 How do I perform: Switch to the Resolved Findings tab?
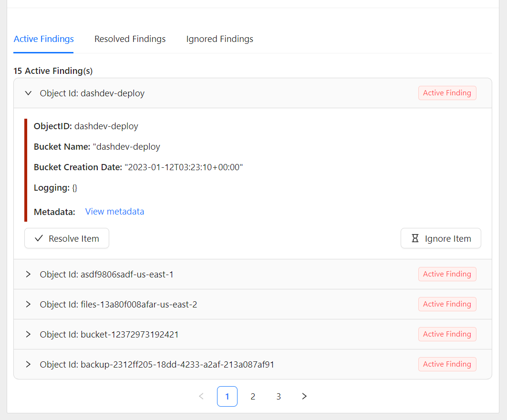[130, 39]
